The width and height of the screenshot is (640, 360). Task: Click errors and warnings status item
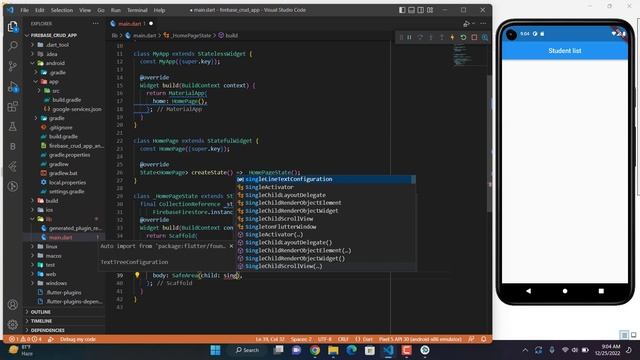coord(26,339)
